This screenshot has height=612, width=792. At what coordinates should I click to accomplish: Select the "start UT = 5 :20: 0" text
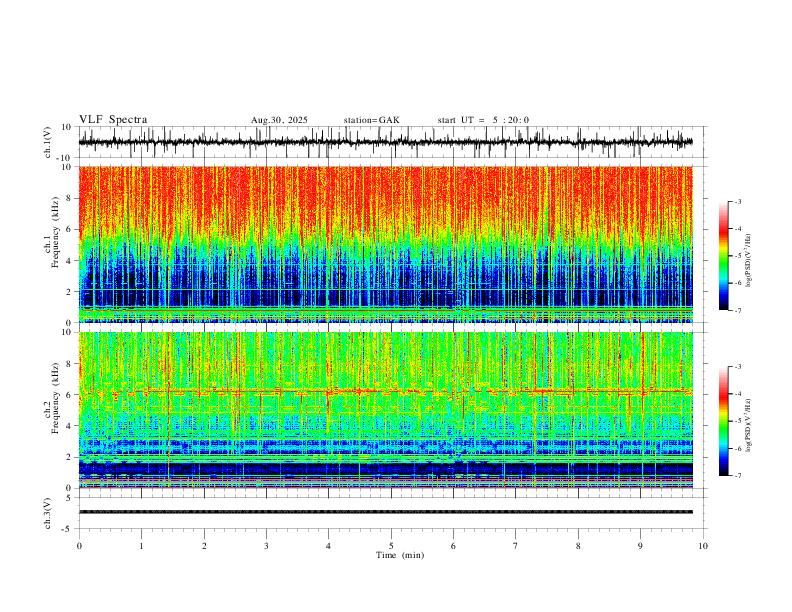pos(483,120)
